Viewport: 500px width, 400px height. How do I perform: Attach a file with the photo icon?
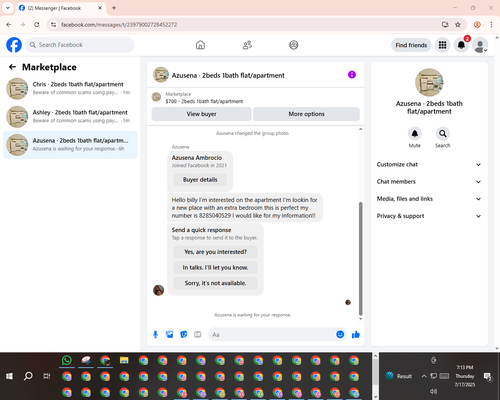pos(170,334)
